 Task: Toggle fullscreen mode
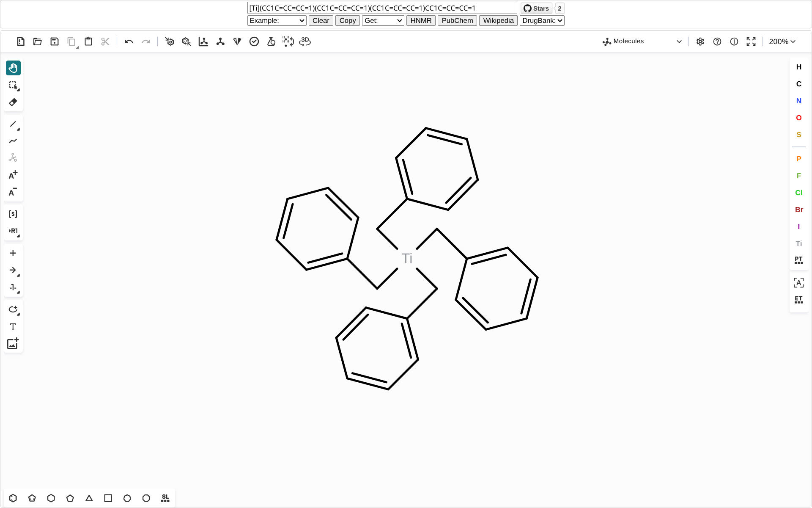[x=751, y=41]
